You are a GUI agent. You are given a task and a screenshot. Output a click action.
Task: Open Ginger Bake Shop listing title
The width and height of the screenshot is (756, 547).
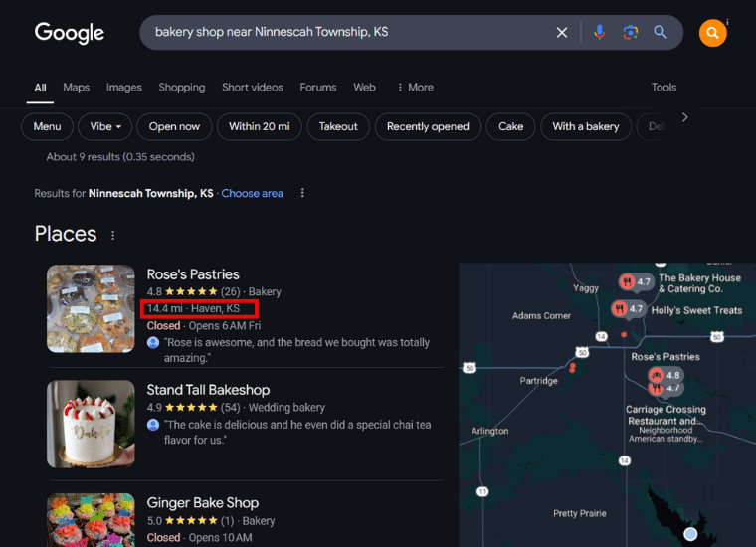point(203,503)
